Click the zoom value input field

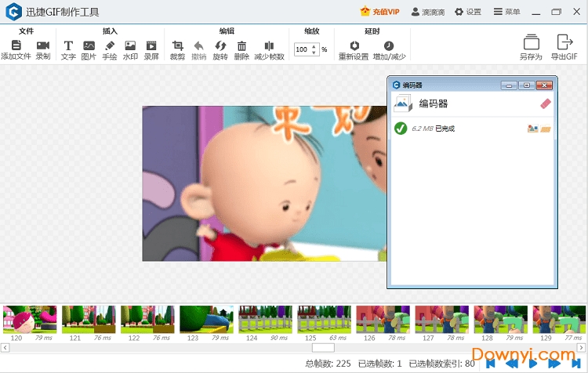click(302, 49)
